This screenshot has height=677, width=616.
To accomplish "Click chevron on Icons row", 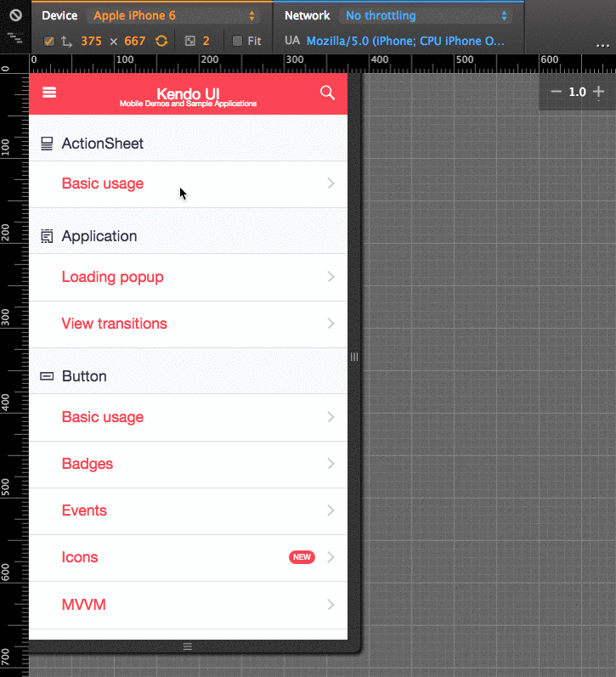I will pos(331,557).
